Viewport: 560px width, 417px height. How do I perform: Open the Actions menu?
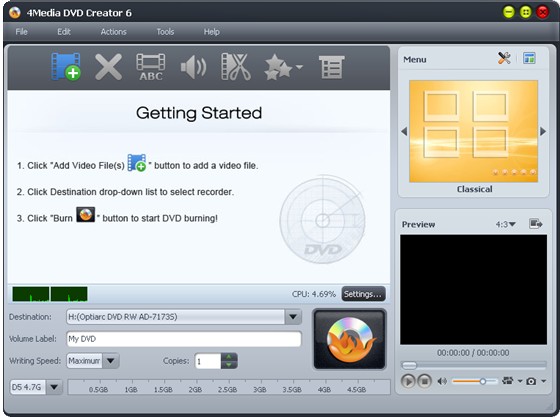113,32
